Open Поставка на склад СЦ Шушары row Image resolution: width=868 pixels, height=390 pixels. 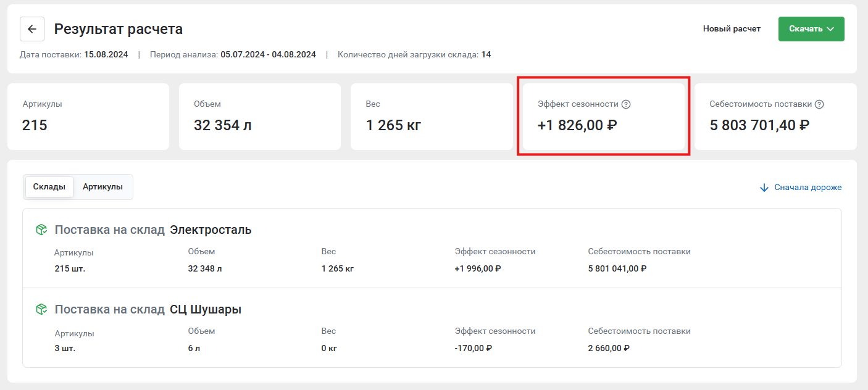[432, 328]
